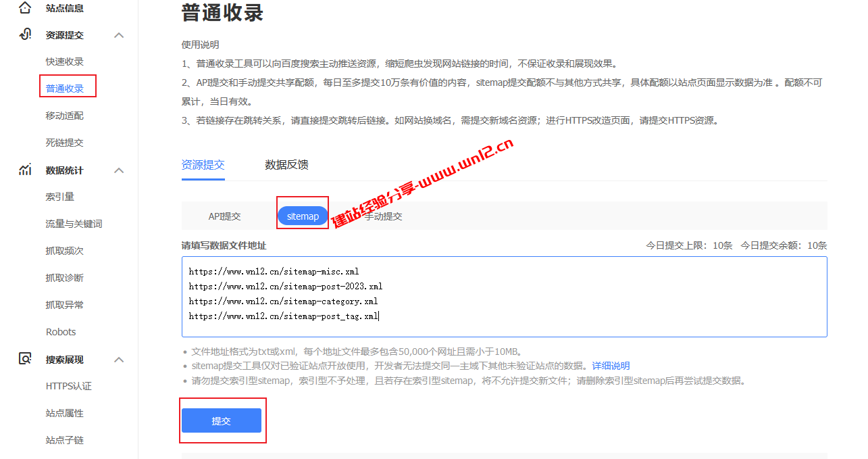
Task: Collapse the 资源提交 sidebar section
Action: 119,34
